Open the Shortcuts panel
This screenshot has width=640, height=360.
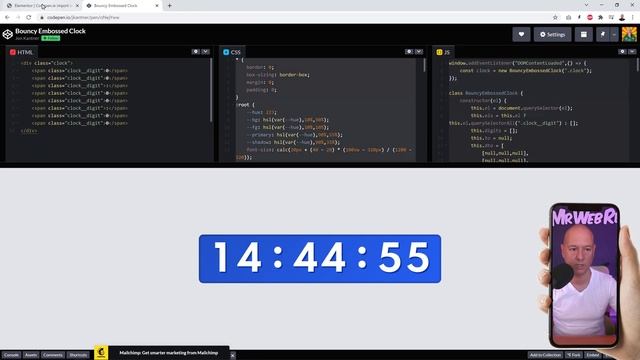point(78,355)
